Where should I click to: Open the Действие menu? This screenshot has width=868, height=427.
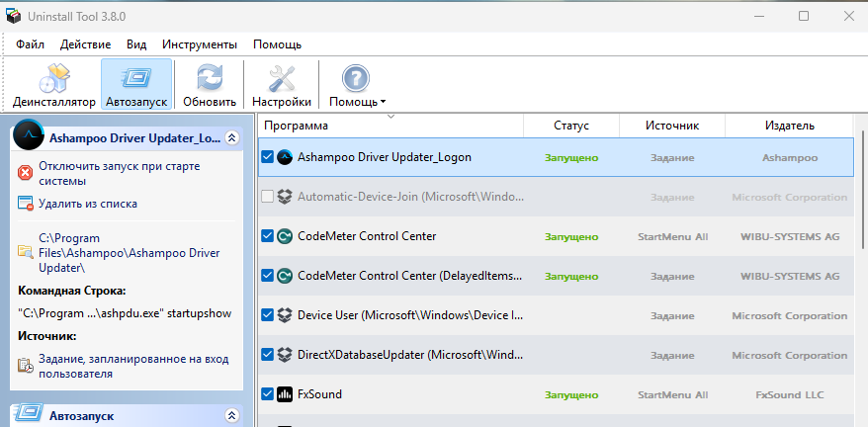(x=85, y=44)
